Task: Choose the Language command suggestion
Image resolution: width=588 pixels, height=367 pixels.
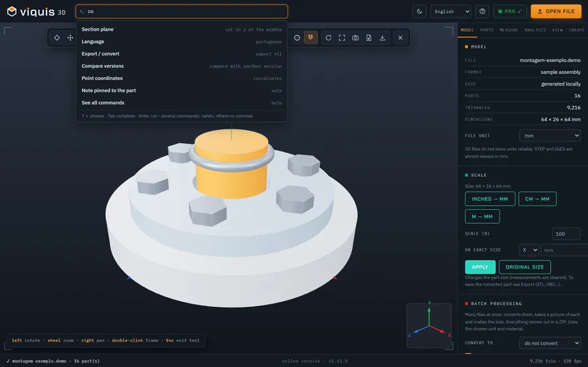Action: click(x=182, y=42)
